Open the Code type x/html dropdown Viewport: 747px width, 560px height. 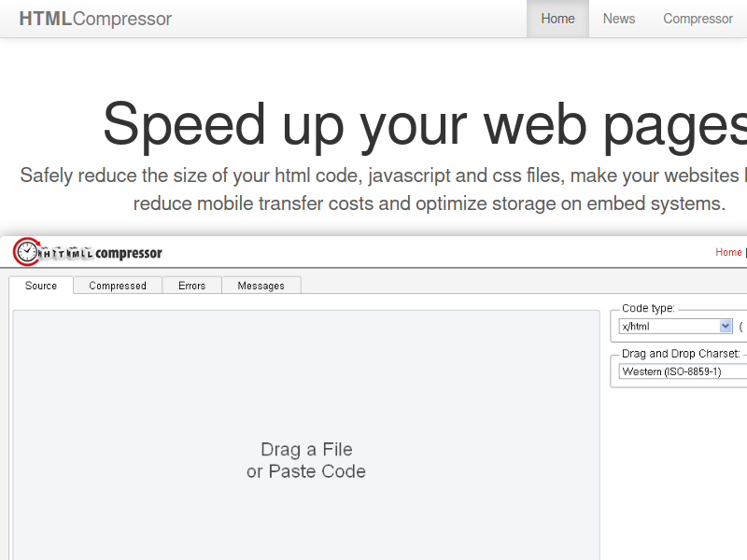pyautogui.click(x=675, y=326)
